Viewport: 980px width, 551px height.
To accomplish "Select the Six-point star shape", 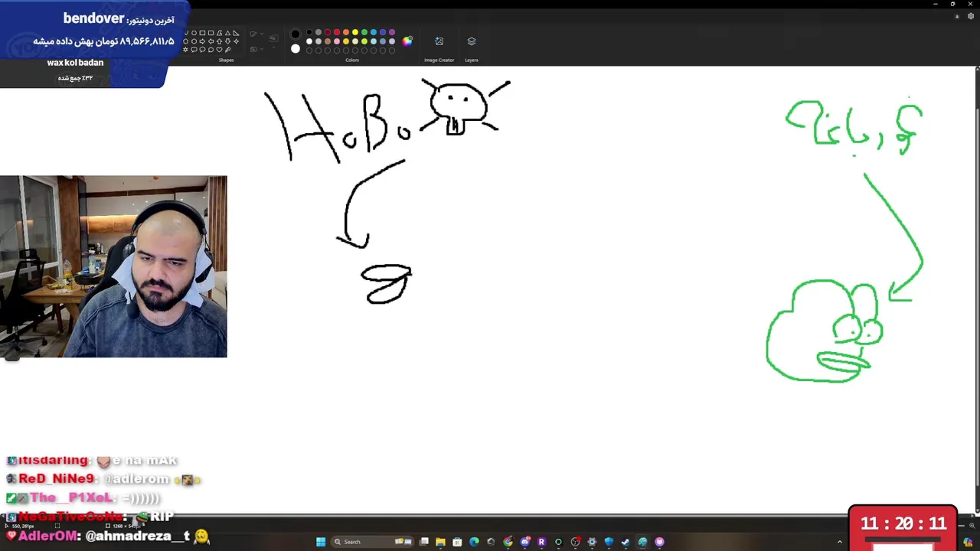I will pos(185,50).
